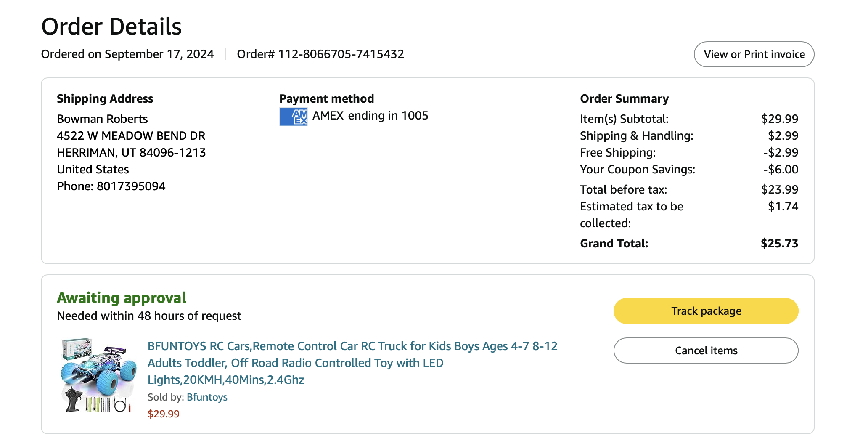Click the AMEX card logo icon

point(293,117)
